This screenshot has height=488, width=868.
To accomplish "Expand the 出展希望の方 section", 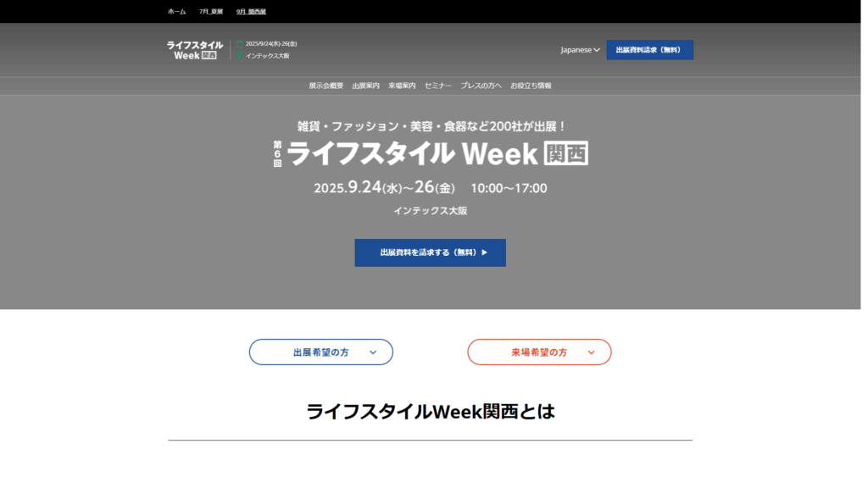I will [321, 352].
